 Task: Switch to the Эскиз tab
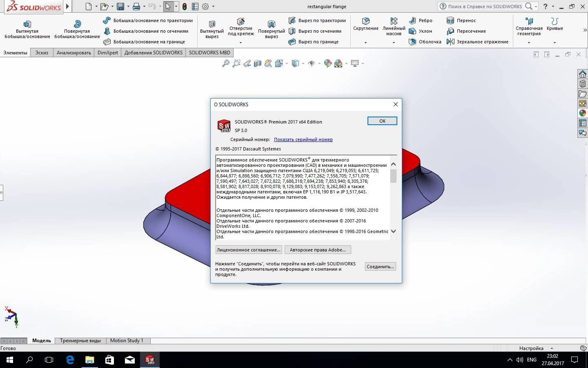pyautogui.click(x=42, y=53)
